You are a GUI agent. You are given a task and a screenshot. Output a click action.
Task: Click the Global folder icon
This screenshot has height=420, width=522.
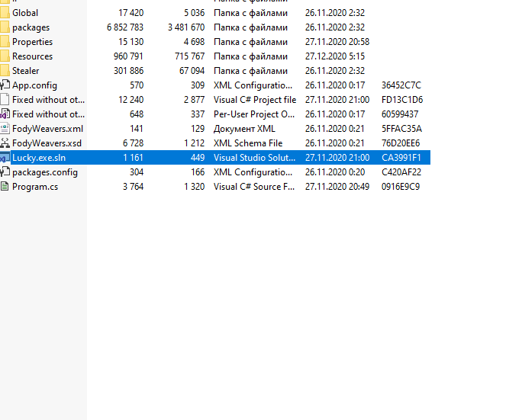[x=5, y=13]
